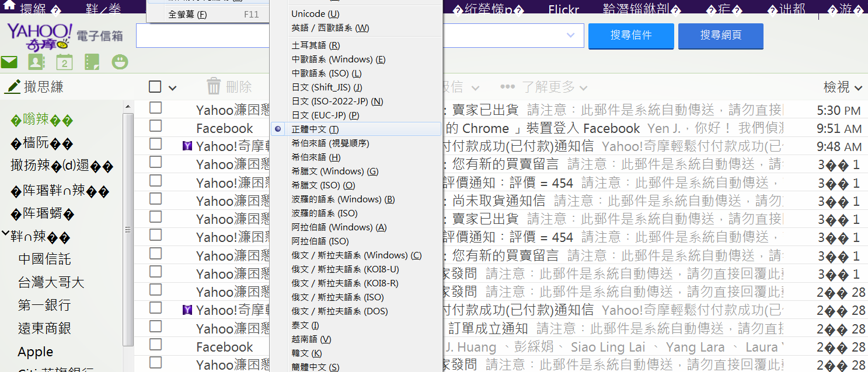868x372 pixels.
Task: Open the 中國信託 folder
Action: 44,258
